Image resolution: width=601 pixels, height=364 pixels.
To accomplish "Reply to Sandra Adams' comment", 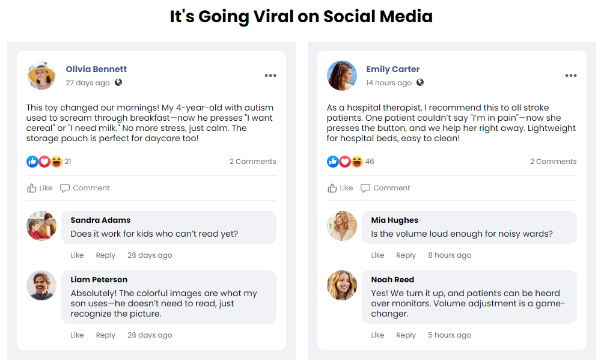I will 105,255.
